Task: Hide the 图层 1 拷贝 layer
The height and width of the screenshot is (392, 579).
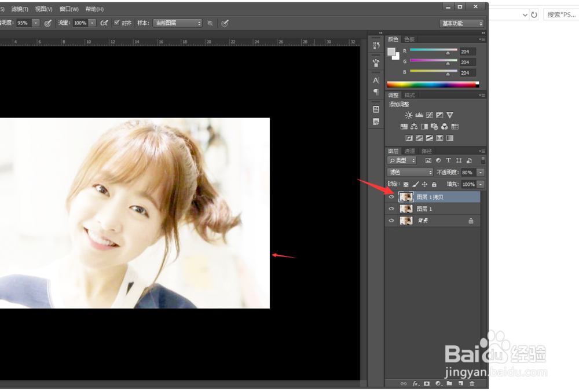Action: tap(391, 197)
